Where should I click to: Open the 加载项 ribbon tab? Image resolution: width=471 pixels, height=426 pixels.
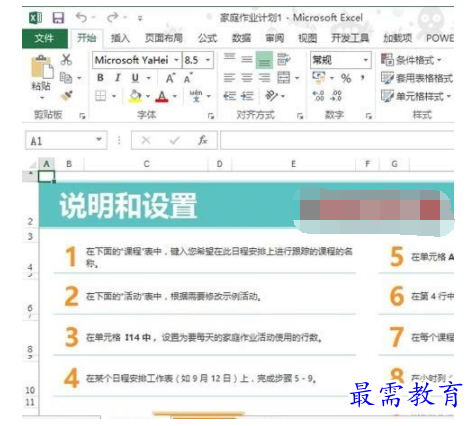(x=398, y=38)
